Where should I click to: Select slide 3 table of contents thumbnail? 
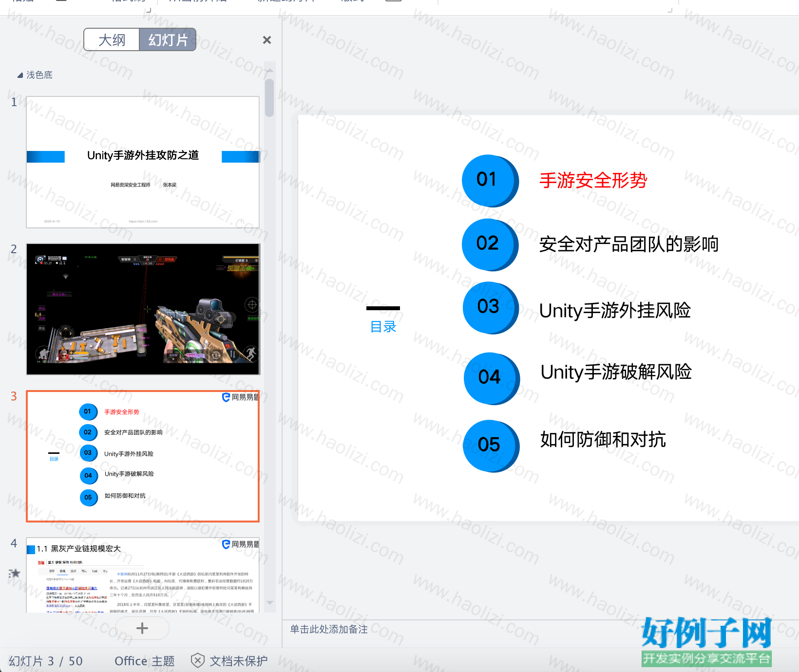[x=143, y=456]
